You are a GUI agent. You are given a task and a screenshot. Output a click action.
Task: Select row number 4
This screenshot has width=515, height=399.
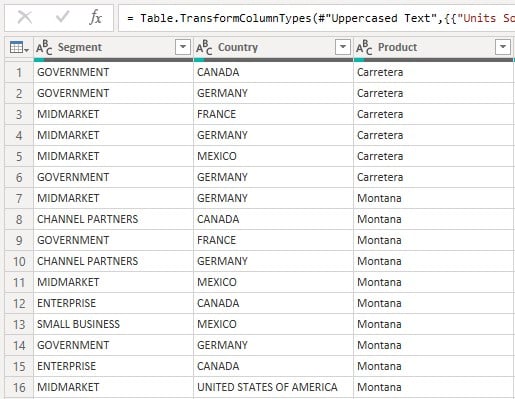tap(19, 135)
